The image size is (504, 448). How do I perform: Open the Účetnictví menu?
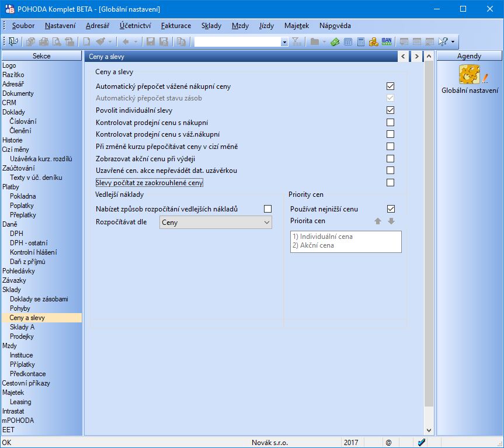coord(135,26)
